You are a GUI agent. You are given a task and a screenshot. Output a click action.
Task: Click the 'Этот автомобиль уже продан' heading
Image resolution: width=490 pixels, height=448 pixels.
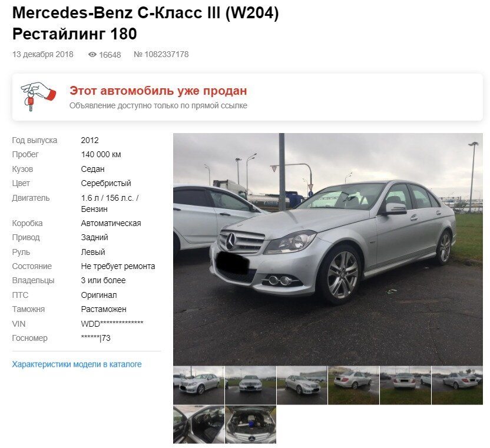tap(158, 91)
